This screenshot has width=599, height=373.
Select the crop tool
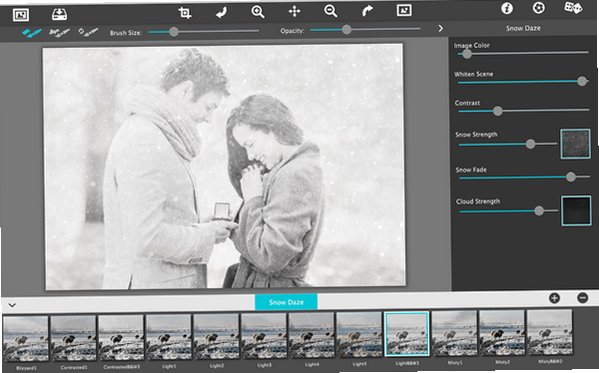(x=185, y=13)
